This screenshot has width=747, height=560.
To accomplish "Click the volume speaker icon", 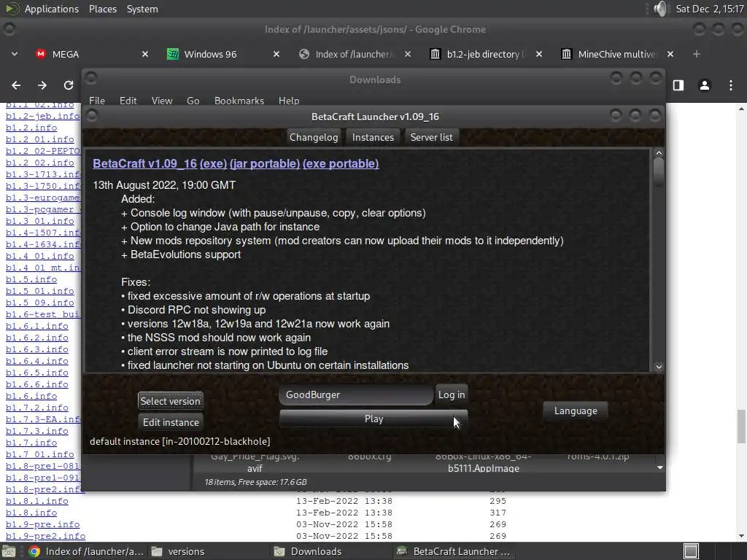I will [660, 9].
